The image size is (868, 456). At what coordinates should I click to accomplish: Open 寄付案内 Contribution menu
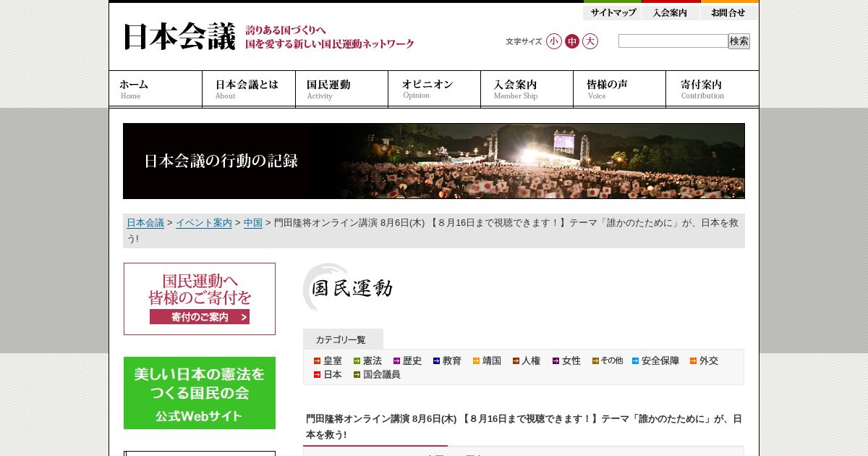pos(712,89)
